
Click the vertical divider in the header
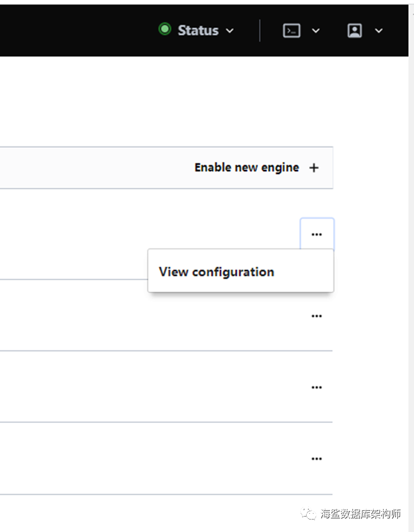coord(260,30)
